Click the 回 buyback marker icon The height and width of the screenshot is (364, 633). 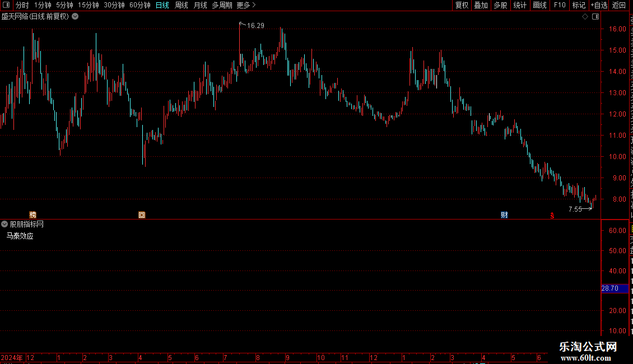pyautogui.click(x=142, y=214)
